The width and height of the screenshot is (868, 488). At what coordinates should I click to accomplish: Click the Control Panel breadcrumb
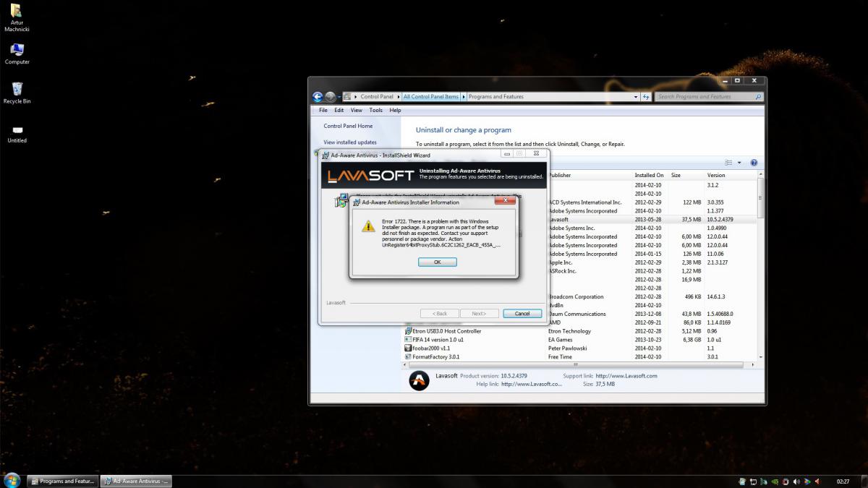(377, 97)
